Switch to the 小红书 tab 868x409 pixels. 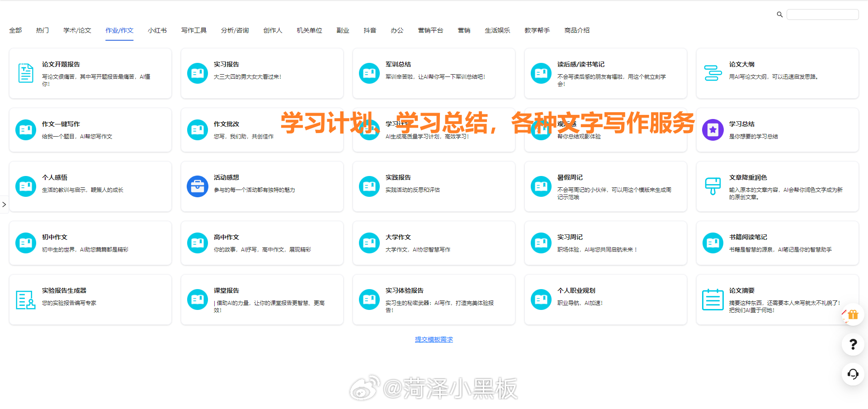point(157,30)
